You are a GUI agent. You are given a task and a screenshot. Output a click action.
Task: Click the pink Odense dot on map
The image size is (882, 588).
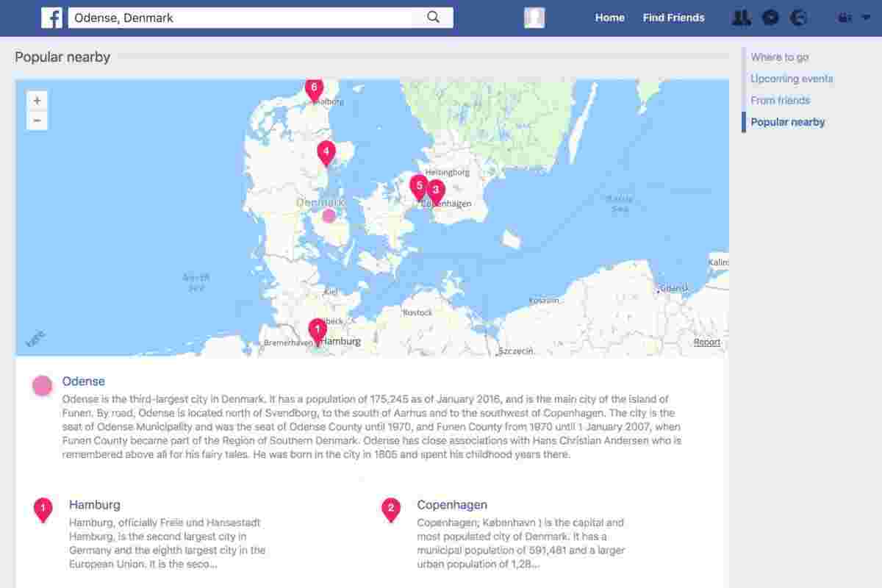click(x=329, y=215)
